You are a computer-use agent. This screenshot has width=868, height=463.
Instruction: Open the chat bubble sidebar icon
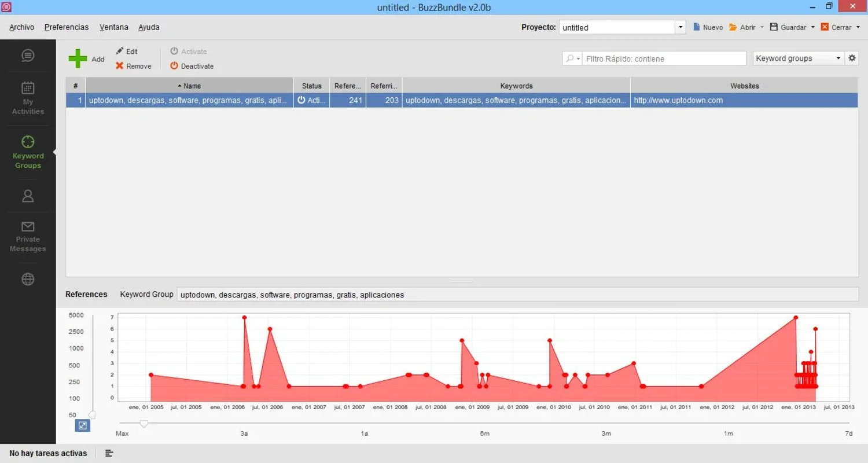tap(28, 56)
